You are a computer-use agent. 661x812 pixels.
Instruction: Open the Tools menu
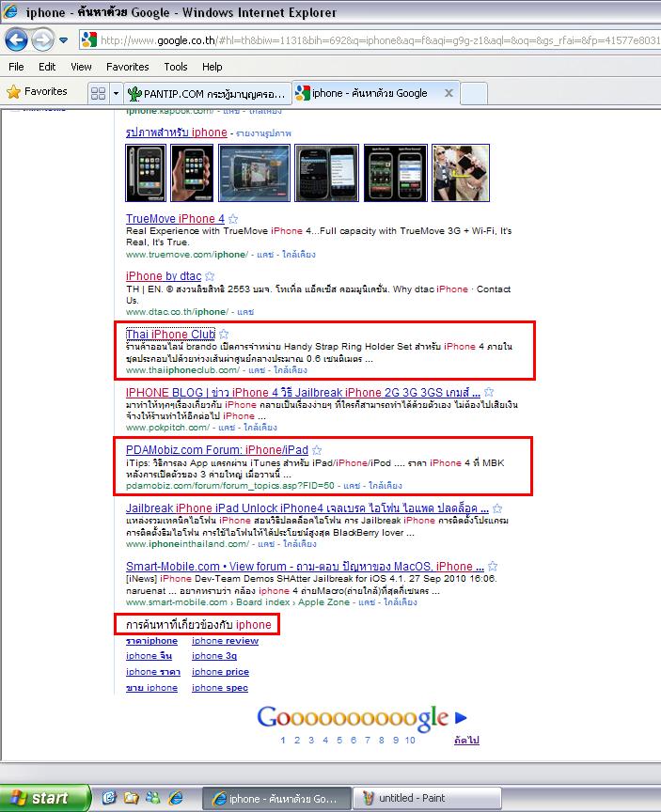tap(176, 67)
